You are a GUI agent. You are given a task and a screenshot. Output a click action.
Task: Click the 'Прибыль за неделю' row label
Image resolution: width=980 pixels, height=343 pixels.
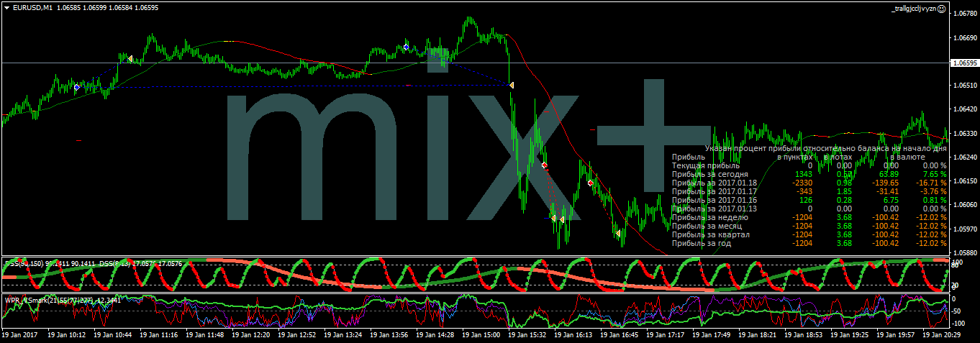coord(709,217)
